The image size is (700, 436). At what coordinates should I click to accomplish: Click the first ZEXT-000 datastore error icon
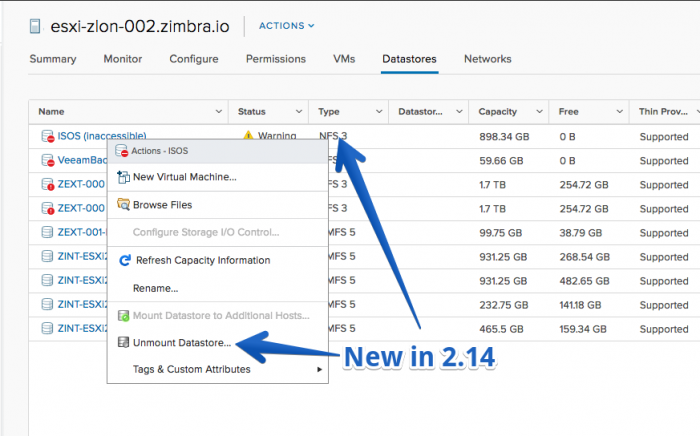47,184
